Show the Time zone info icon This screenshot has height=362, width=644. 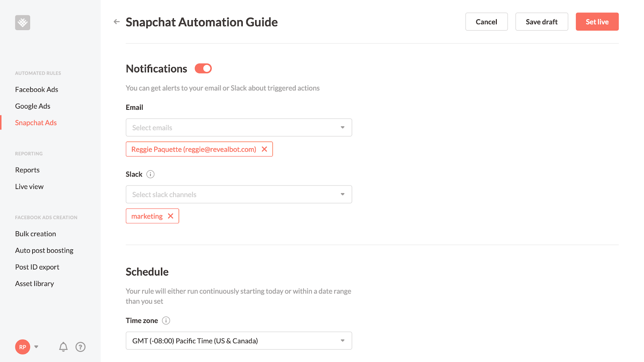[166, 321]
